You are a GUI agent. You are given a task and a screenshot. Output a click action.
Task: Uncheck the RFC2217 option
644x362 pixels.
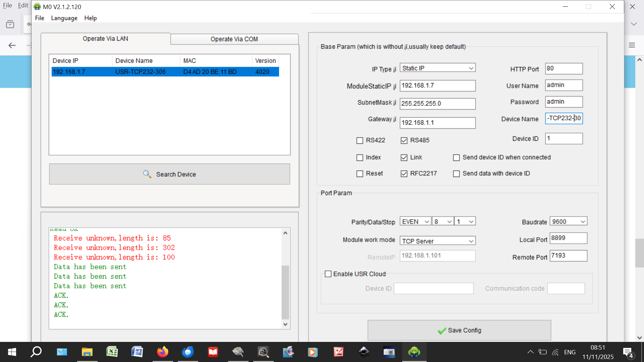(404, 174)
